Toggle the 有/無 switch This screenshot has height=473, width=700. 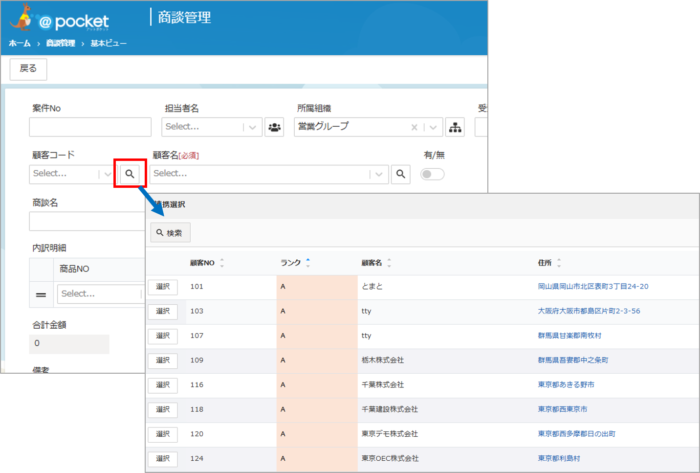pyautogui.click(x=433, y=174)
